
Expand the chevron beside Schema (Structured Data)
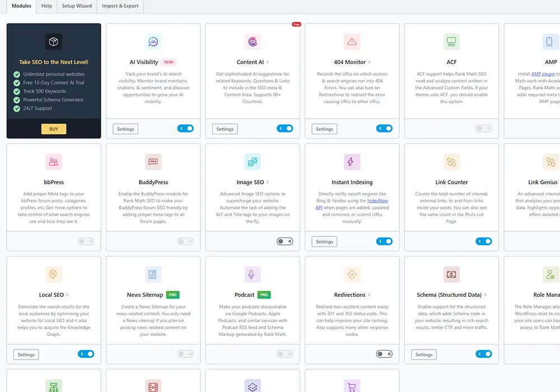coord(486,295)
